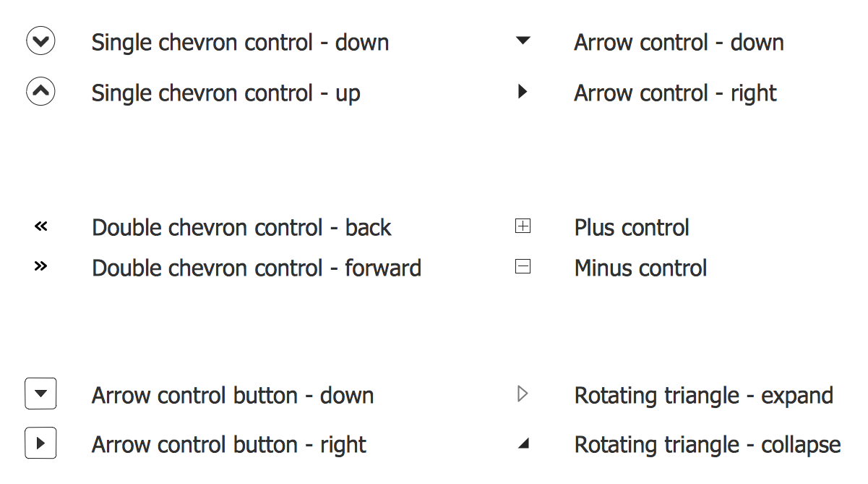The width and height of the screenshot is (868, 484).
Task: Click the arrow control button pointing right
Action: (40, 443)
